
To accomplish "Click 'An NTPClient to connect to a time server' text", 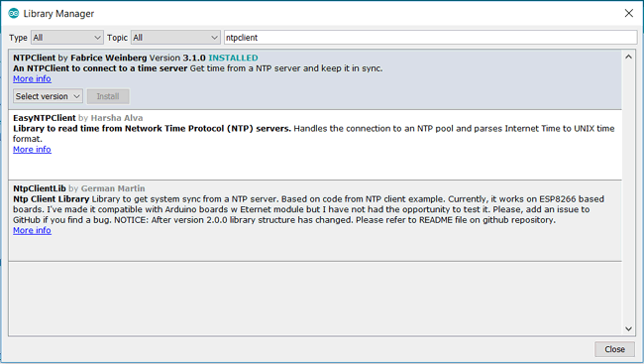I will 100,68.
